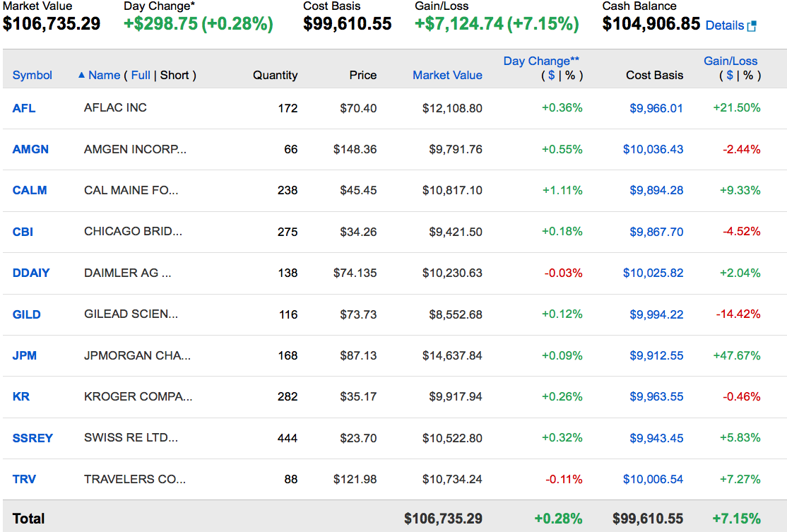This screenshot has height=532, width=787.
Task: Open SSREY cost basis $9,943.45
Action: click(x=656, y=438)
